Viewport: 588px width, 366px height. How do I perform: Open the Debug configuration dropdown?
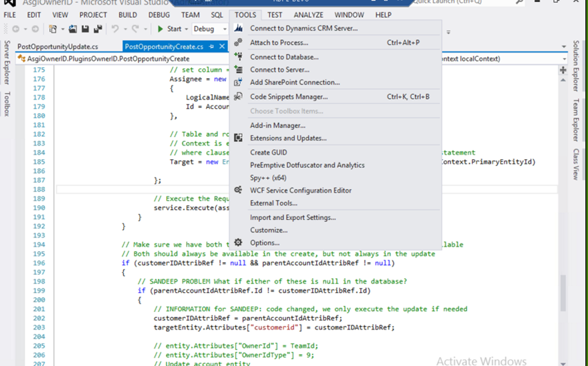(x=224, y=29)
